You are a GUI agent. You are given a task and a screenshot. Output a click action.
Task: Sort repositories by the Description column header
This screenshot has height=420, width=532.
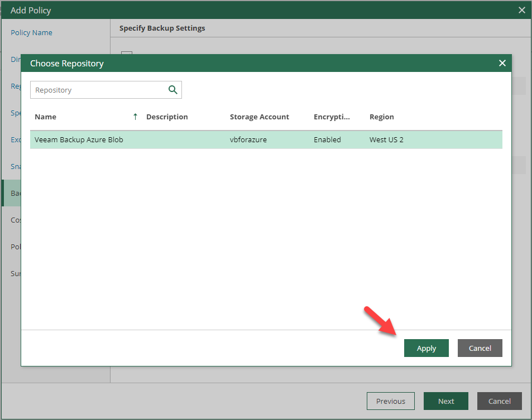(166, 117)
